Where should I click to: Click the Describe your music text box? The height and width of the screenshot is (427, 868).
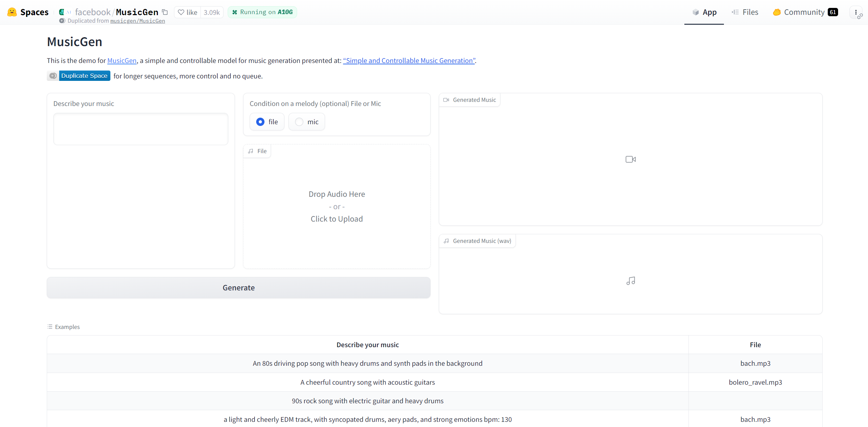(141, 129)
